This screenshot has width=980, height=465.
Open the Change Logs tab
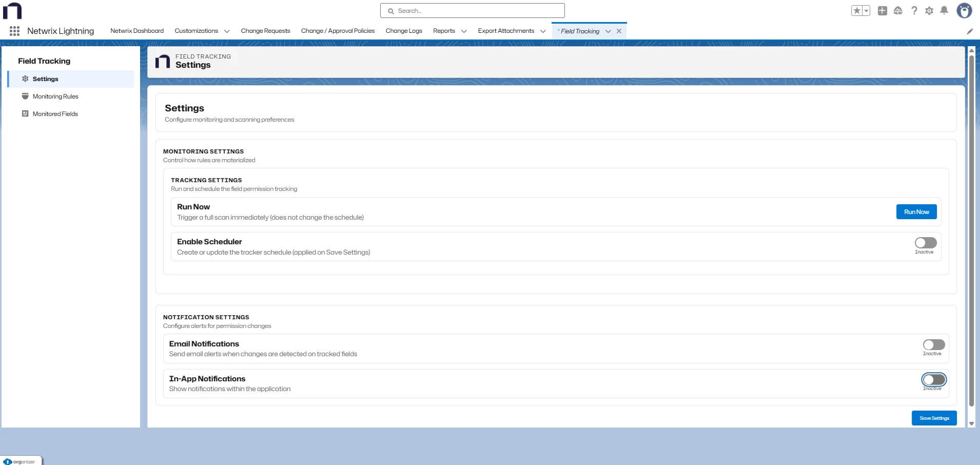404,31
